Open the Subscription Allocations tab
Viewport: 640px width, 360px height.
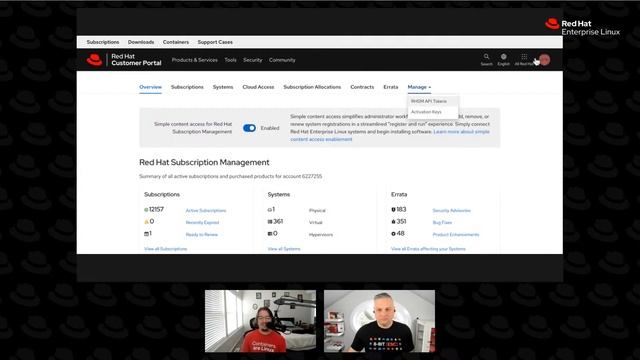click(x=312, y=87)
